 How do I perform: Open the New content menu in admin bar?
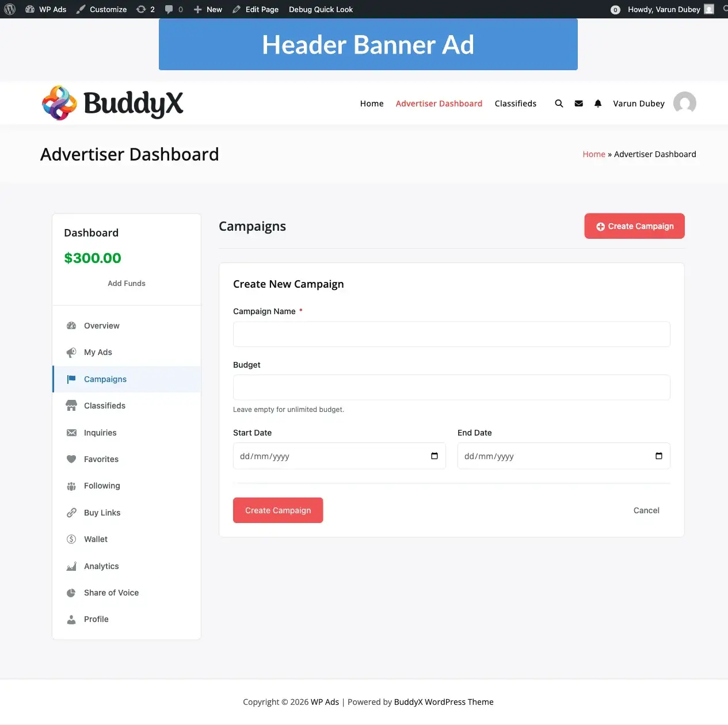point(208,9)
